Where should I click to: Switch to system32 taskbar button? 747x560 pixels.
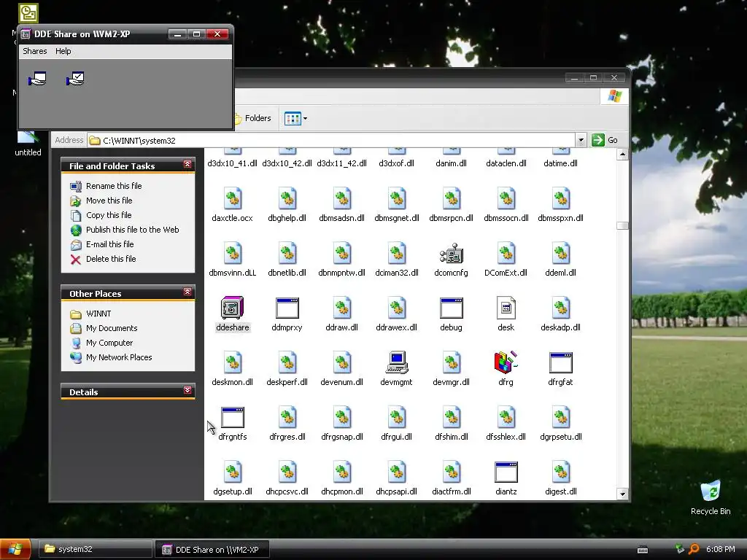click(x=96, y=549)
